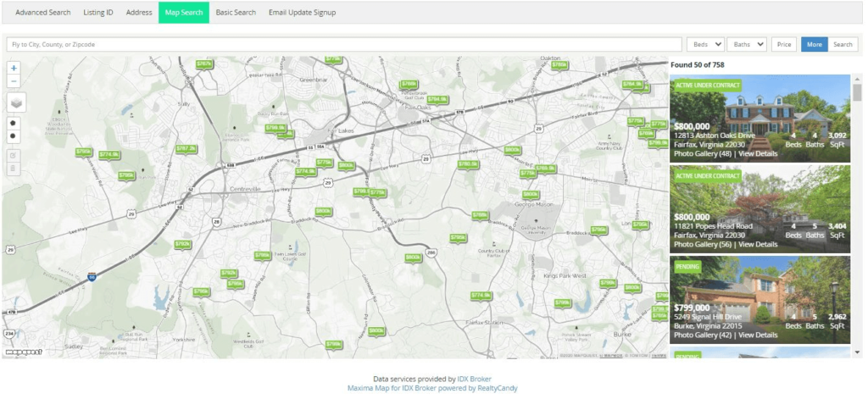Click the $800k marker above George Mason
This screenshot has height=399, width=868.
(x=531, y=195)
